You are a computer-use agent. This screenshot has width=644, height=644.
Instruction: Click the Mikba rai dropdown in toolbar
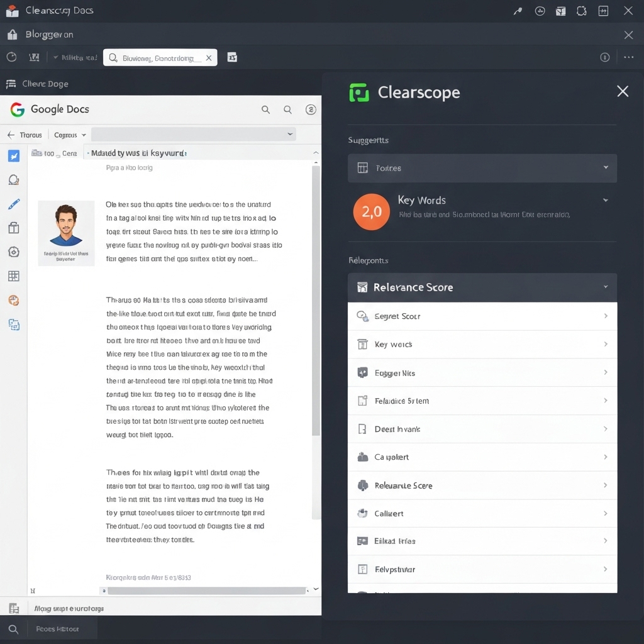pos(75,57)
